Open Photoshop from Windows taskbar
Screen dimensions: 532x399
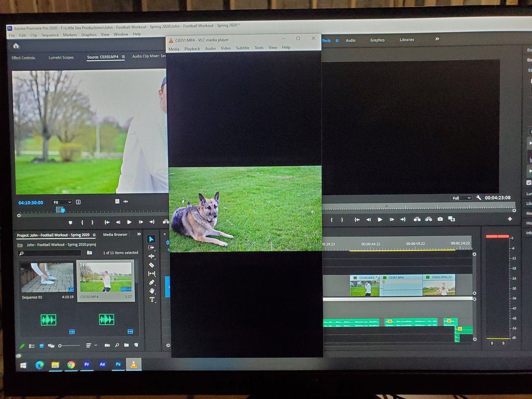coord(118,364)
